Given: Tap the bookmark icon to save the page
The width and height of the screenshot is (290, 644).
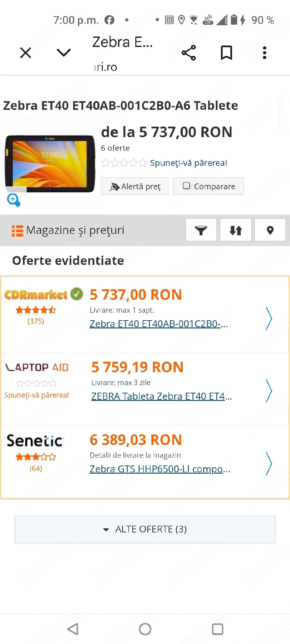Looking at the screenshot, I should pyautogui.click(x=226, y=53).
